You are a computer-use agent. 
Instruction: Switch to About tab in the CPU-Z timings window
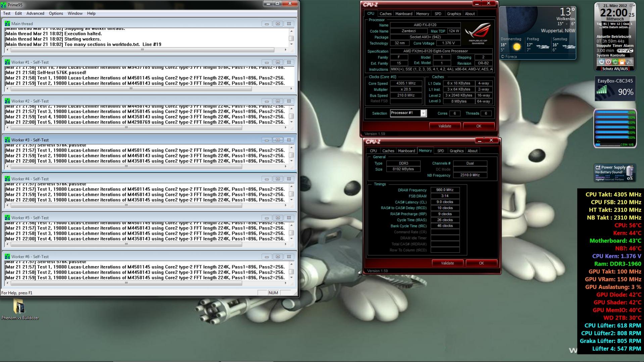point(473,151)
